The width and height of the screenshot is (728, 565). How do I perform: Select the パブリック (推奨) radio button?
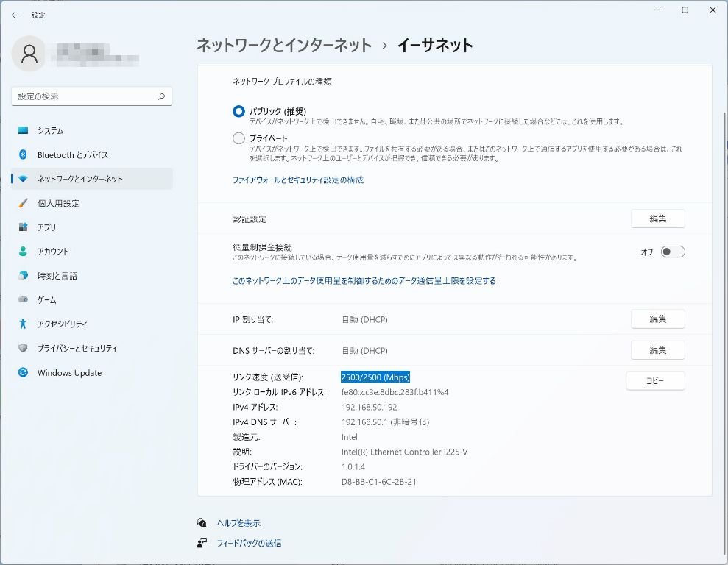click(238, 111)
